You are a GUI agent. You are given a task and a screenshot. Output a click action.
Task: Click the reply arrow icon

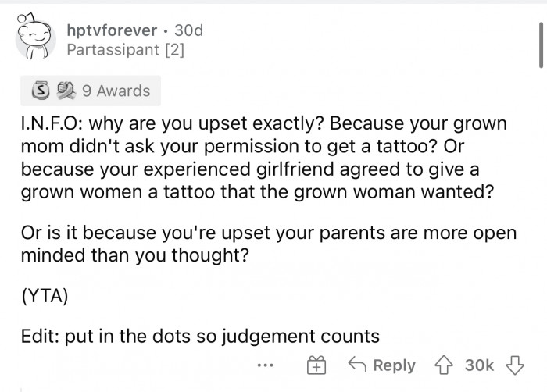[356, 365]
